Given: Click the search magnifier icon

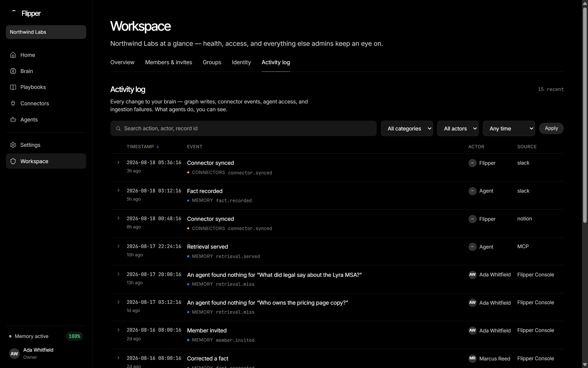Looking at the screenshot, I should click(x=118, y=129).
